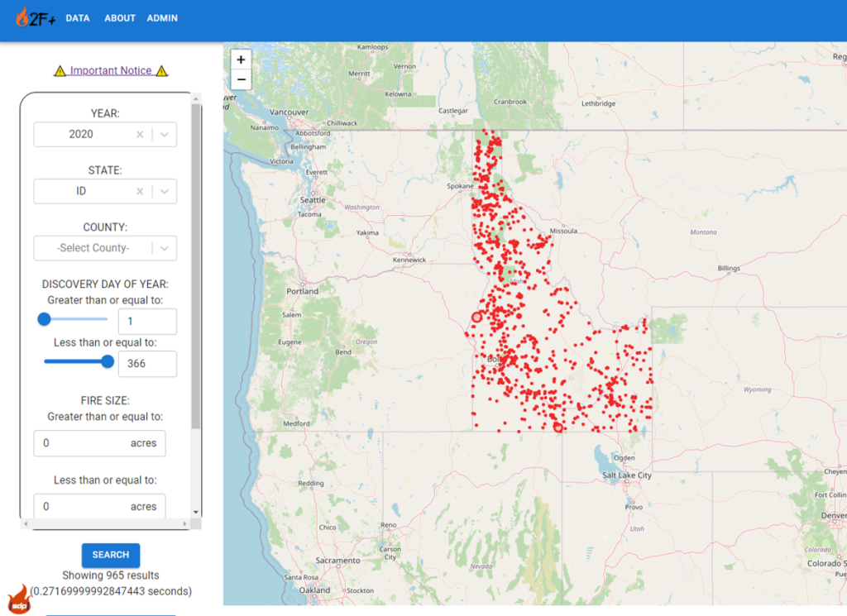Click the day-of-year minimum field showing 1
The width and height of the screenshot is (847, 616).
point(147,321)
